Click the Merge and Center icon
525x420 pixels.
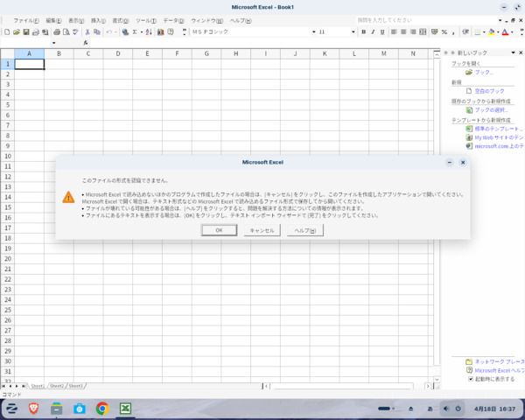423,31
